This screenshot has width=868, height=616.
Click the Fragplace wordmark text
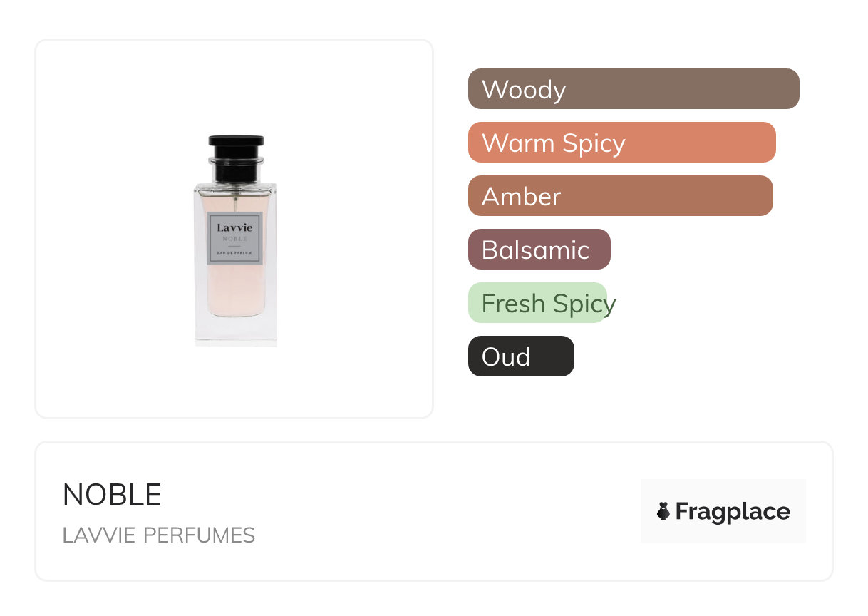click(733, 511)
